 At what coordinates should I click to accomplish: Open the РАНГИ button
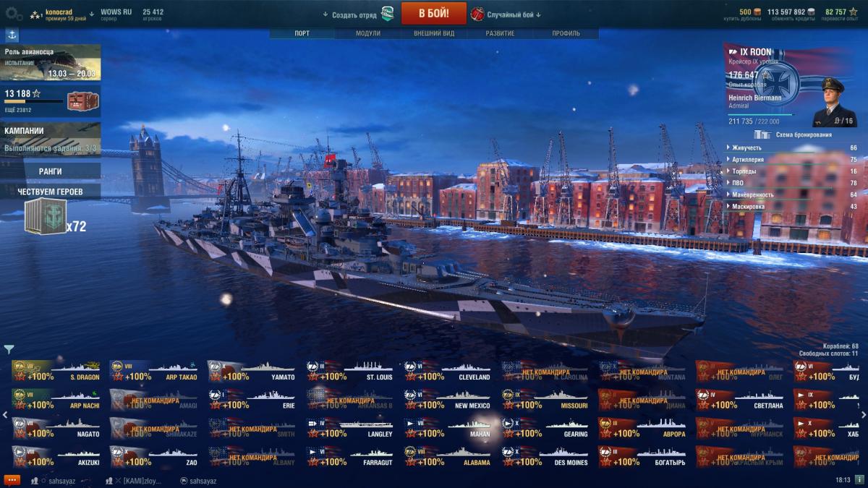[51, 171]
